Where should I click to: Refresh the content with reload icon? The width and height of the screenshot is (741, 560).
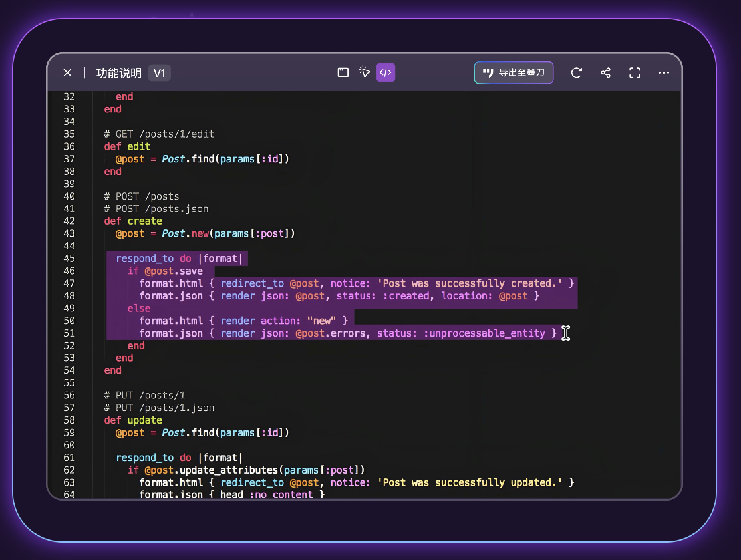(577, 73)
